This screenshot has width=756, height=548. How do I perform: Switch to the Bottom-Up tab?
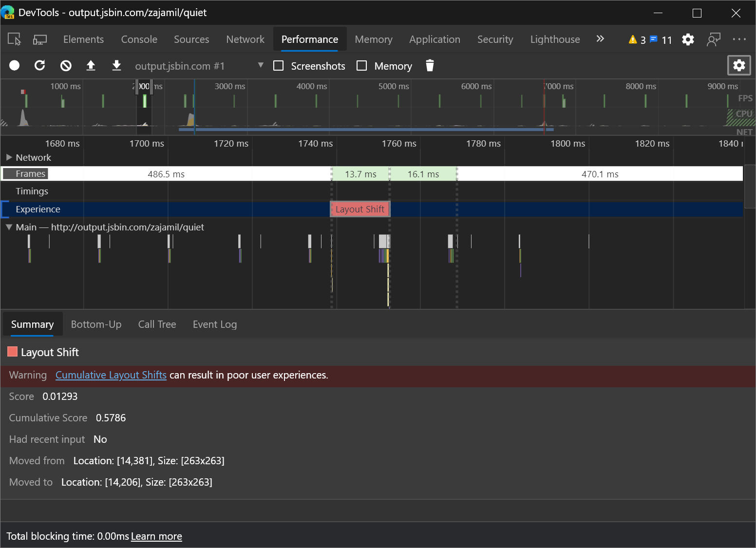pyautogui.click(x=96, y=324)
